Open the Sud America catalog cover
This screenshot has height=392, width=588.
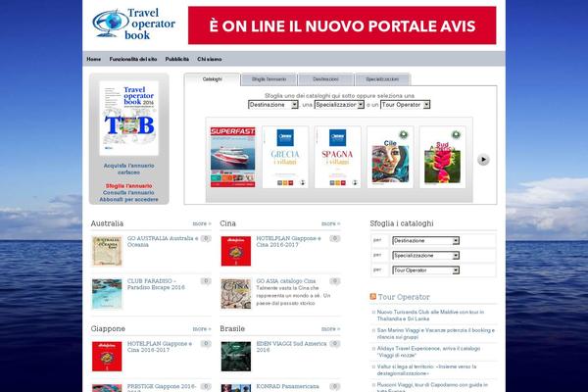coord(443,157)
